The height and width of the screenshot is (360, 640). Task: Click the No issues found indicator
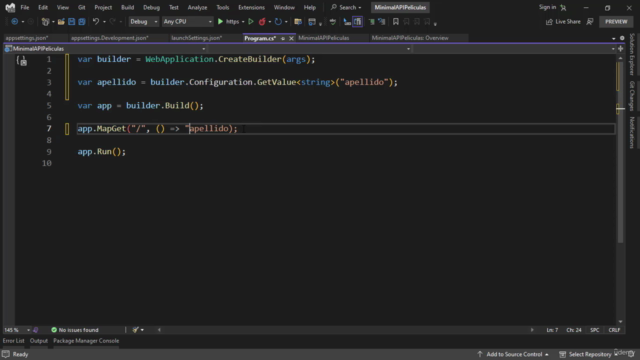coord(75,330)
